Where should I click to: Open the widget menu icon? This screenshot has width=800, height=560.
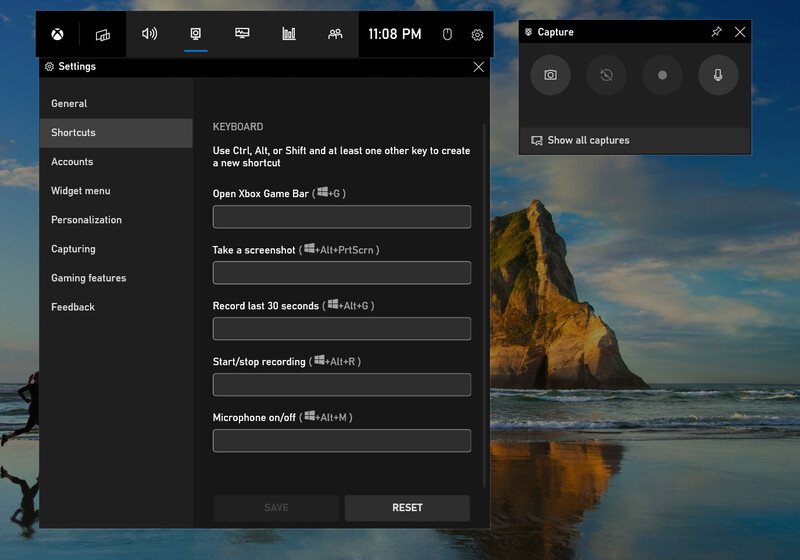pyautogui.click(x=103, y=35)
